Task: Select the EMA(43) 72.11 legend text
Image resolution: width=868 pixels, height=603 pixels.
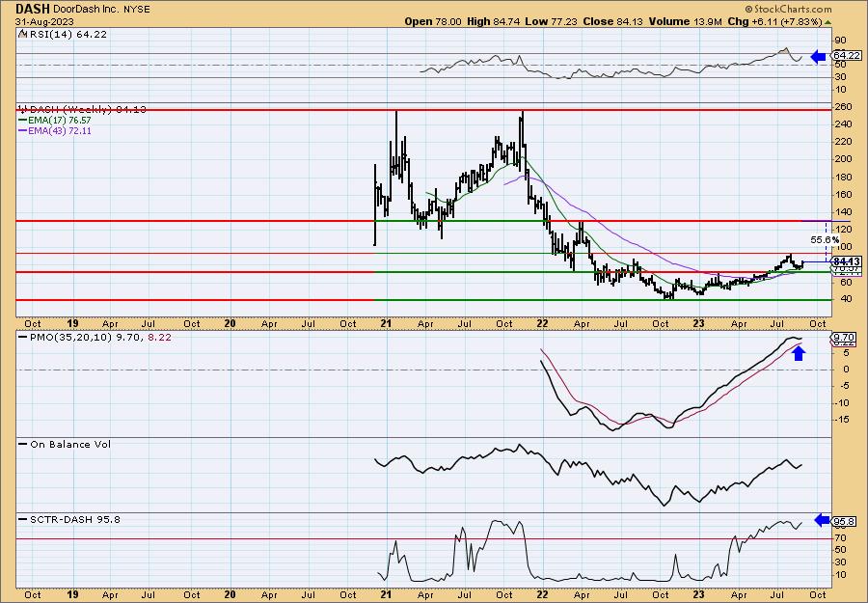Action: (60, 131)
